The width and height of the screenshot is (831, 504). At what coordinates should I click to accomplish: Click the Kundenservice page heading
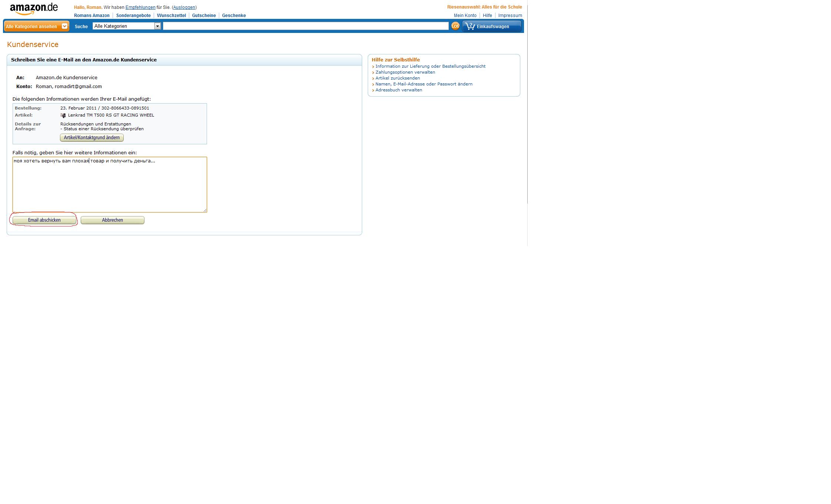(33, 44)
